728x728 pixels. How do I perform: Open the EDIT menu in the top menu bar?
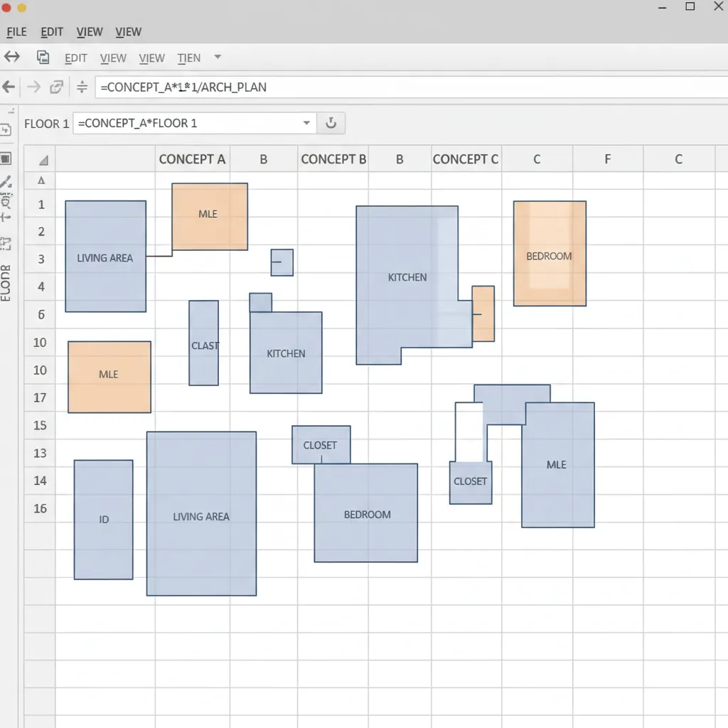click(x=52, y=32)
